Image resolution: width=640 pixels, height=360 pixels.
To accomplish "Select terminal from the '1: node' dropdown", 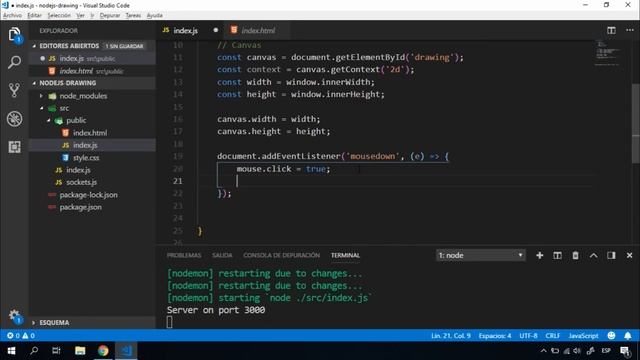I will point(480,255).
